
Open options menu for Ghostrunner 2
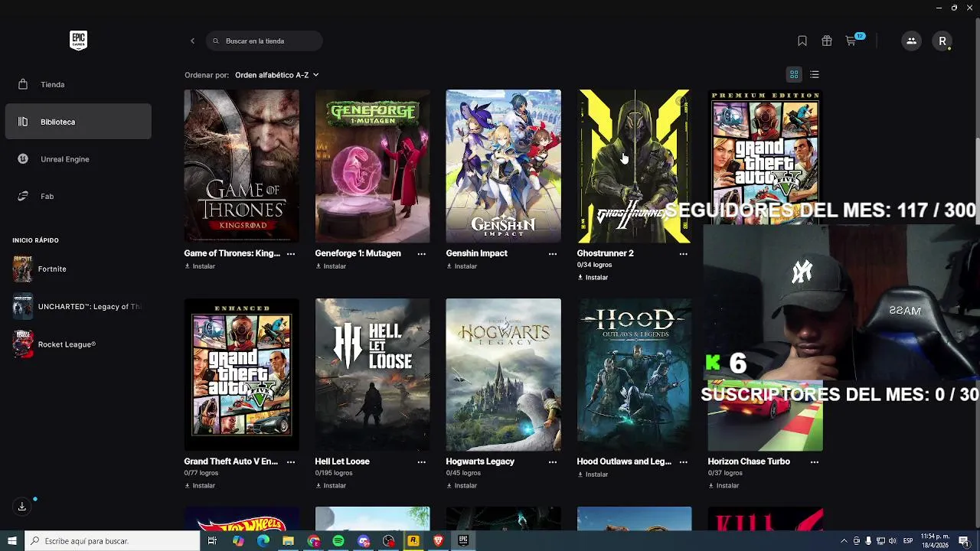(684, 253)
